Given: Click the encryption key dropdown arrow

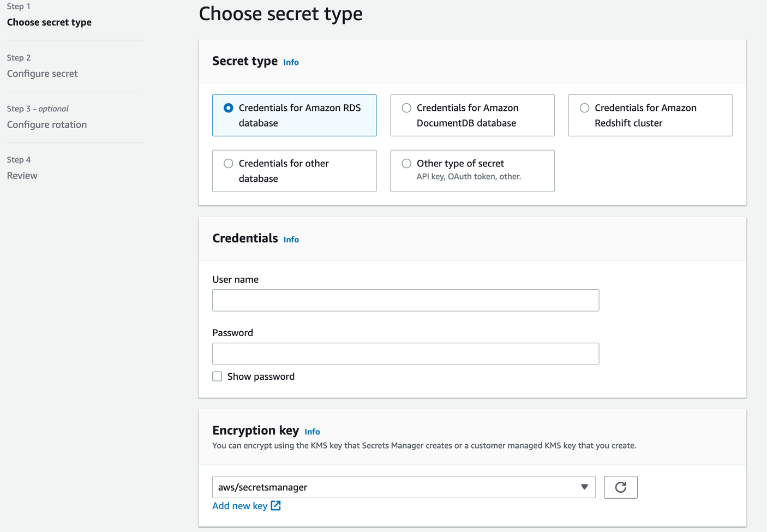Looking at the screenshot, I should pyautogui.click(x=584, y=487).
